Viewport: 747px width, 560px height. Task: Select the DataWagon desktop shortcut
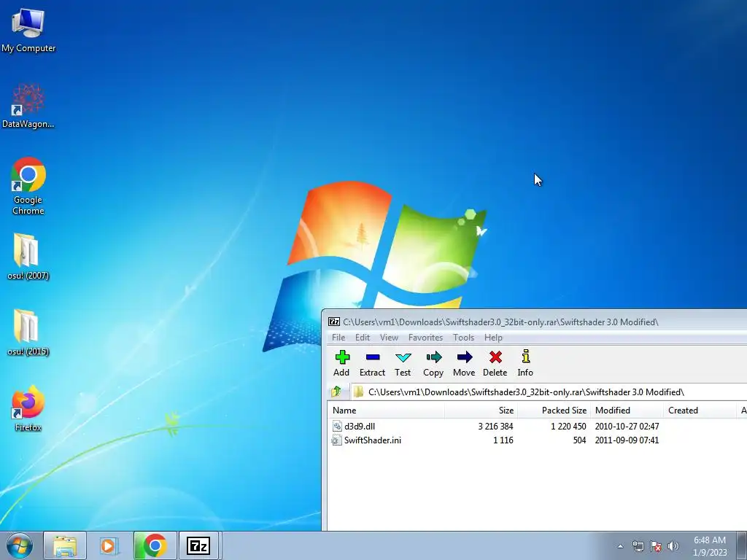point(28,106)
